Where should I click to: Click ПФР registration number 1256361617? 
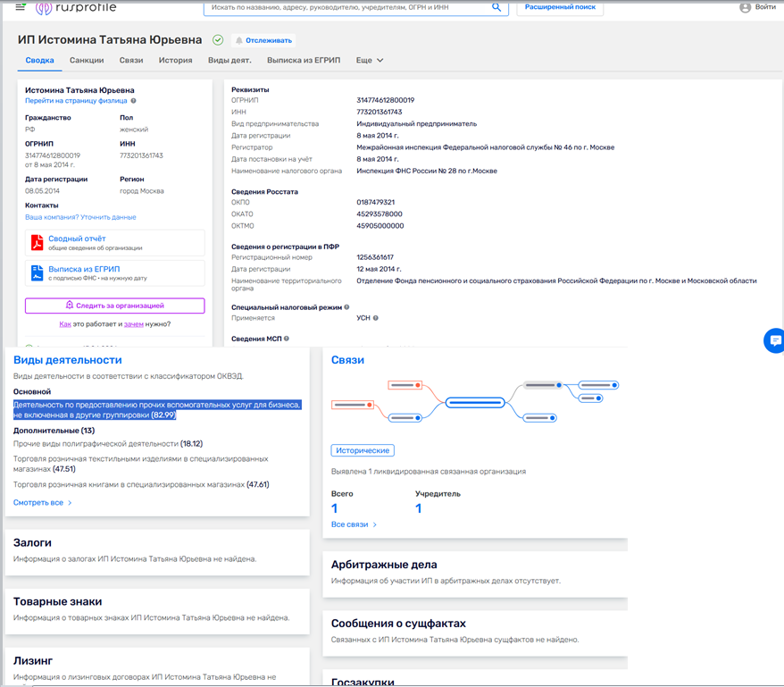click(x=374, y=257)
